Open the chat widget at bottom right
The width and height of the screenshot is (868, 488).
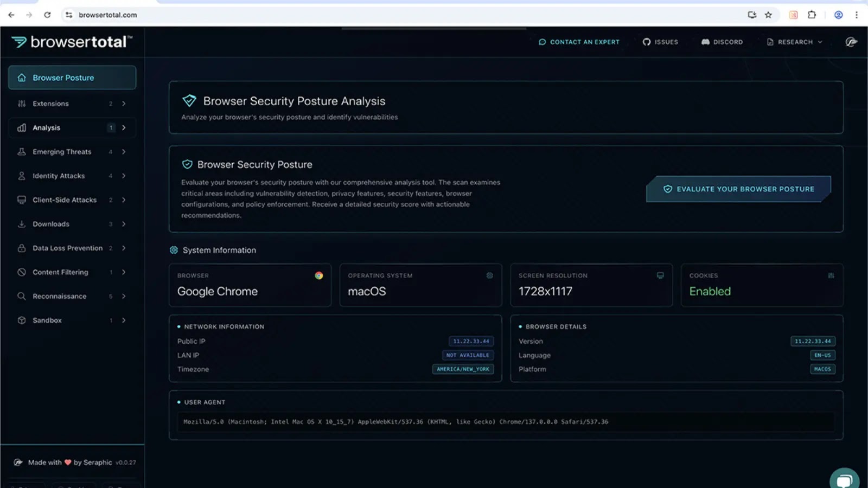[844, 479]
